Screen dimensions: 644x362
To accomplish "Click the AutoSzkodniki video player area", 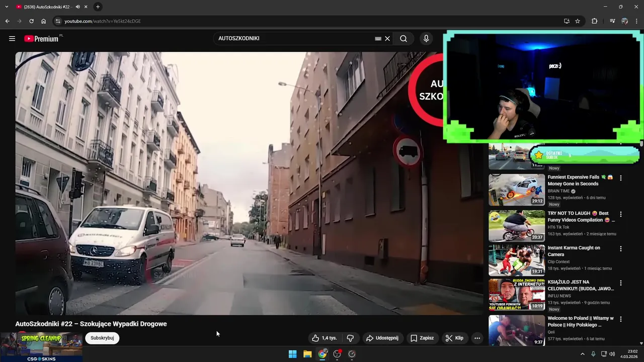I will coord(249,183).
